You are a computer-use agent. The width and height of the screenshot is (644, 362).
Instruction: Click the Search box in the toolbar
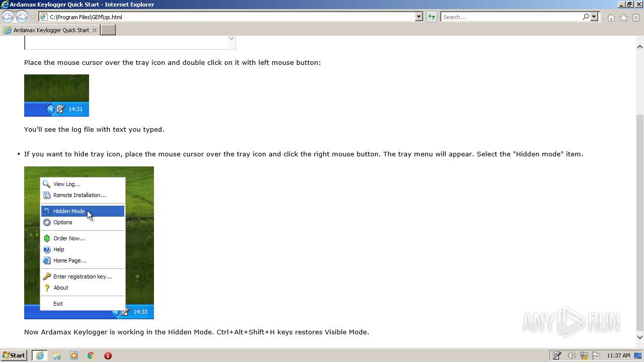point(511,17)
